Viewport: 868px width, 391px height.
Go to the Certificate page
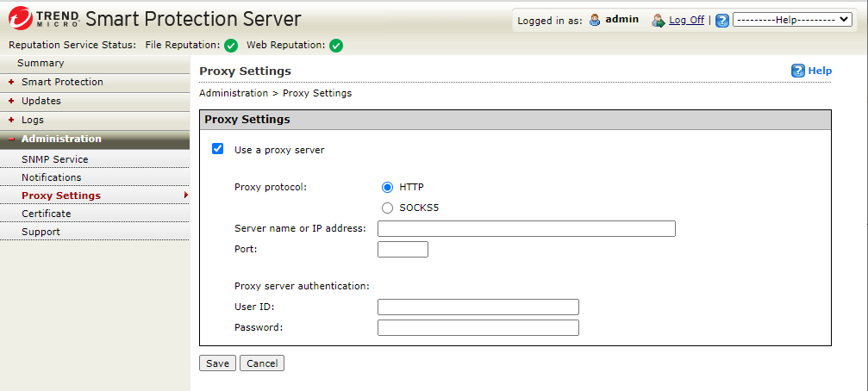pos(46,214)
